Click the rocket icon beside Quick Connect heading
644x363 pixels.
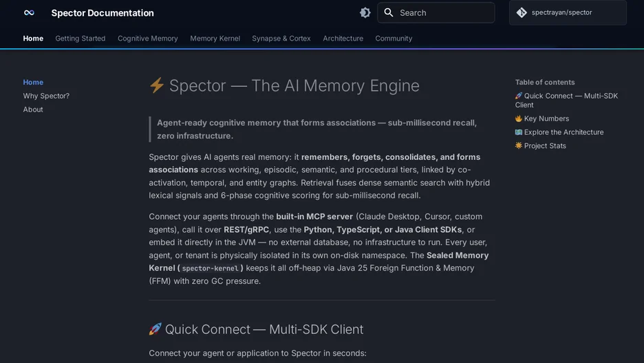pos(155,329)
